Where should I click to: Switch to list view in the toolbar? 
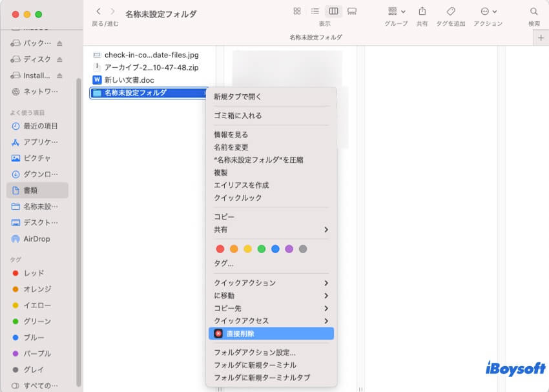(x=315, y=11)
